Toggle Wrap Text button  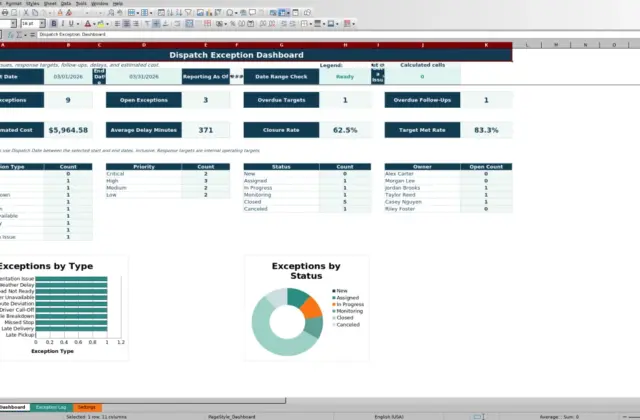177,24
